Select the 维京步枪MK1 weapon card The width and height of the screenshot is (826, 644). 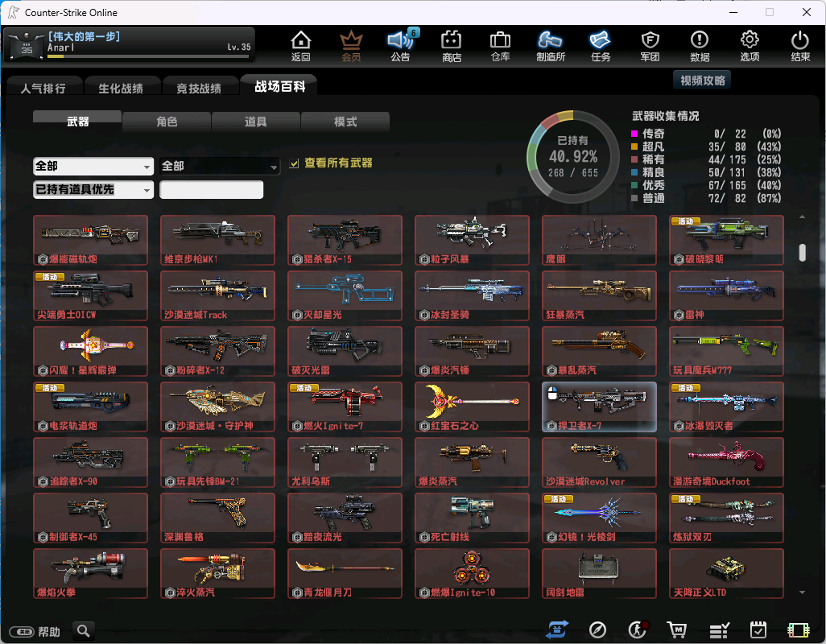click(x=217, y=240)
